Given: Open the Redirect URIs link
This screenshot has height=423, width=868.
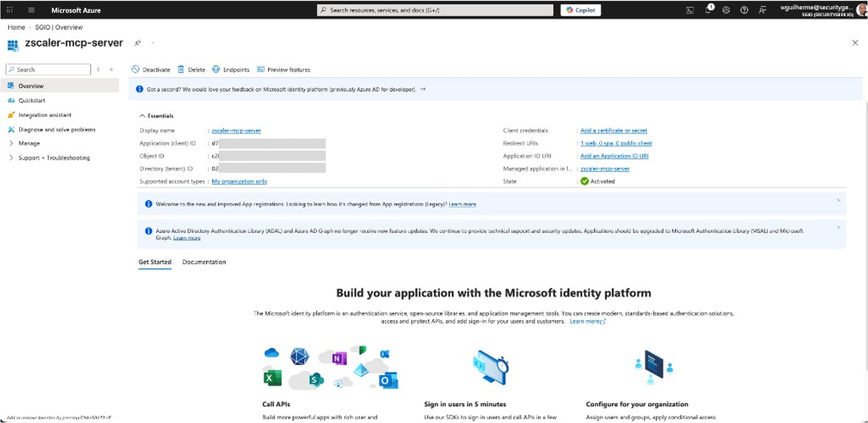Looking at the screenshot, I should (616, 143).
